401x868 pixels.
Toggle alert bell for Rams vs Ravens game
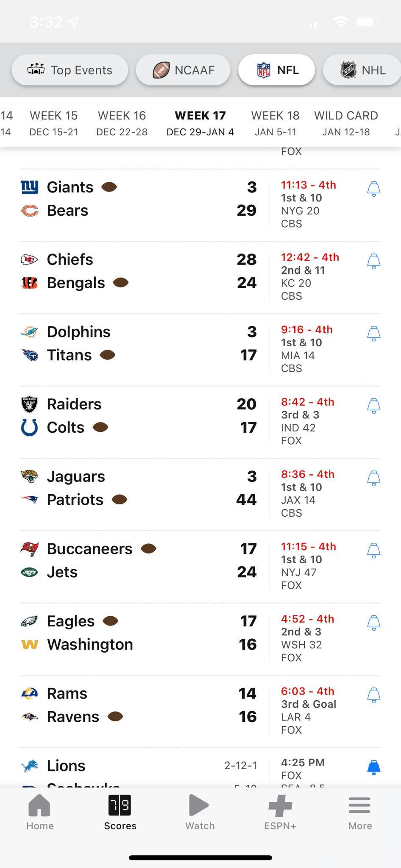coord(373,695)
